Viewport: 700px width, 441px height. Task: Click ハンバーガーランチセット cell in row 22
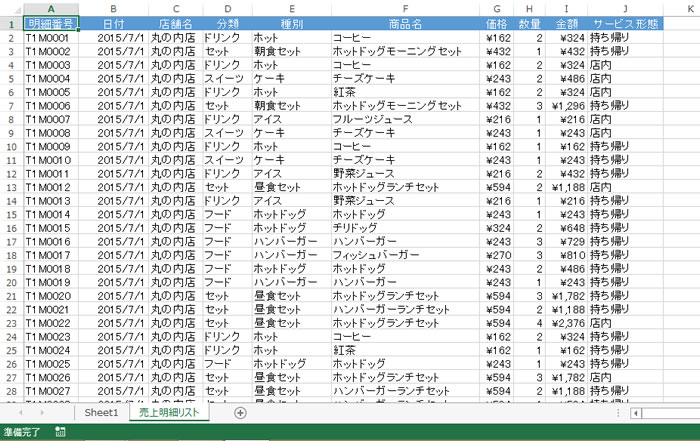405,309
